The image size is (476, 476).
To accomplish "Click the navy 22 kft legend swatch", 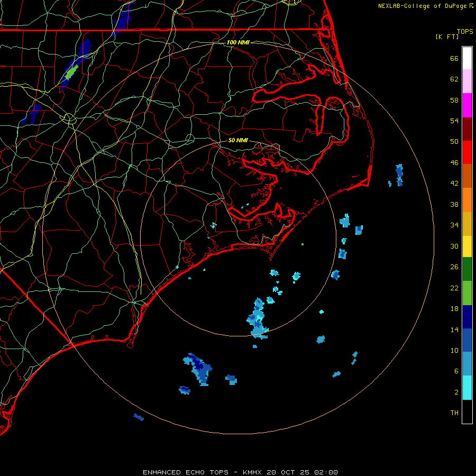I will [467, 317].
